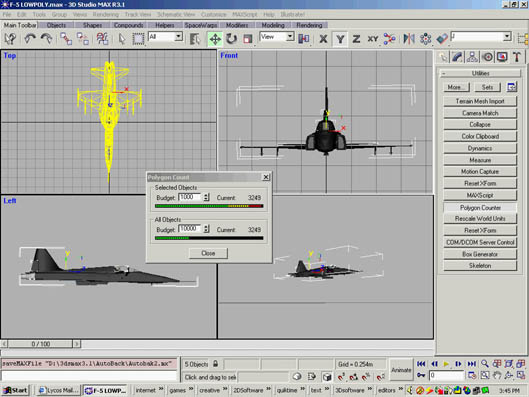Click the Configure Button Sets icon
The height and width of the screenshot is (397, 529).
coord(511,87)
